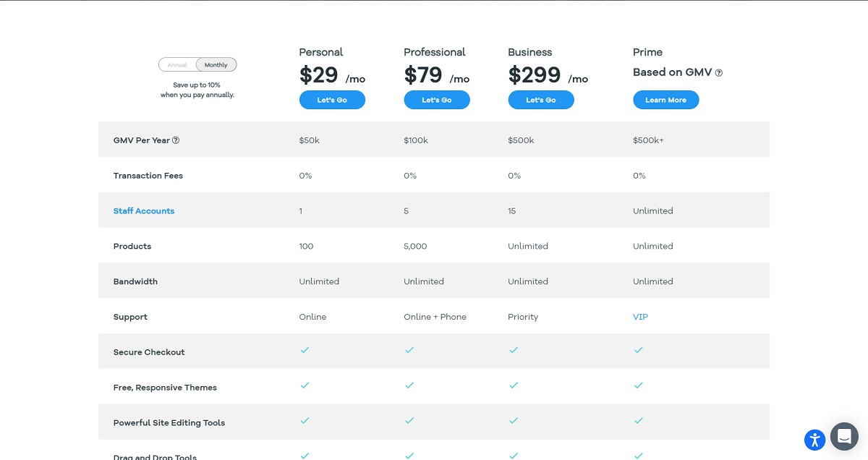868x460 pixels.
Task: Open the VIP support link
Action: point(640,317)
